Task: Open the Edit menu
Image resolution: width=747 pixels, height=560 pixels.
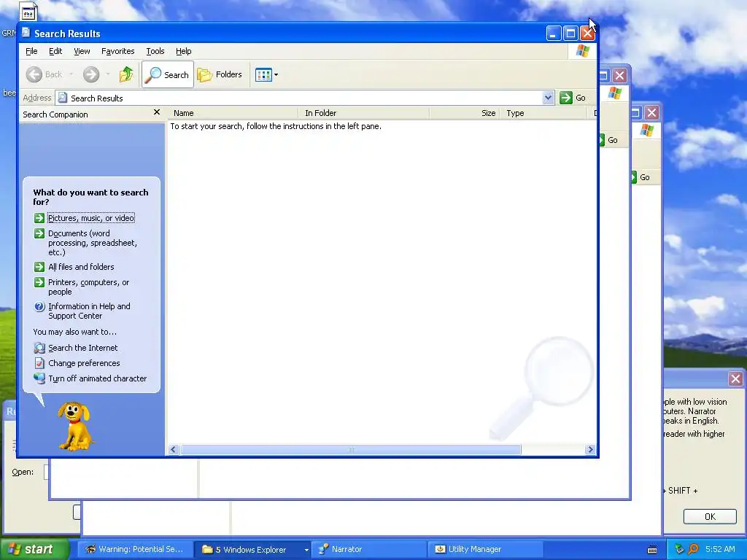Action: tap(55, 51)
